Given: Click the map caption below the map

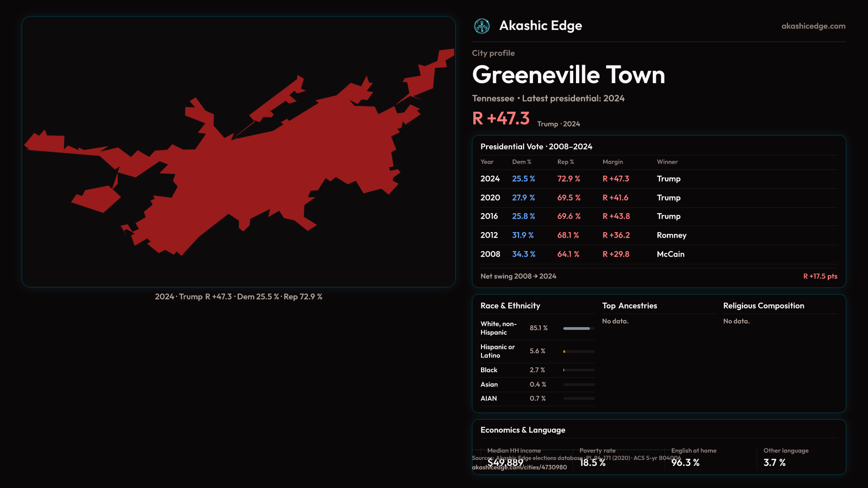Looking at the screenshot, I should [x=238, y=297].
